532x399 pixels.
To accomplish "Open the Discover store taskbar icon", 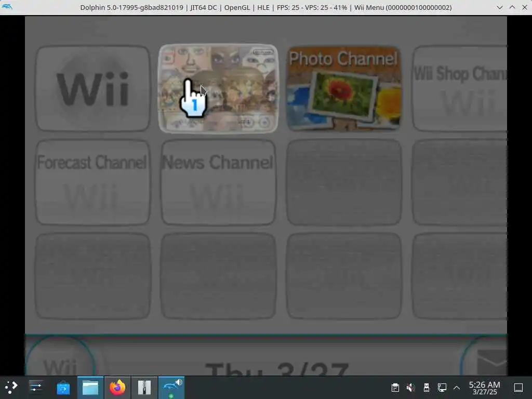I will point(63,388).
